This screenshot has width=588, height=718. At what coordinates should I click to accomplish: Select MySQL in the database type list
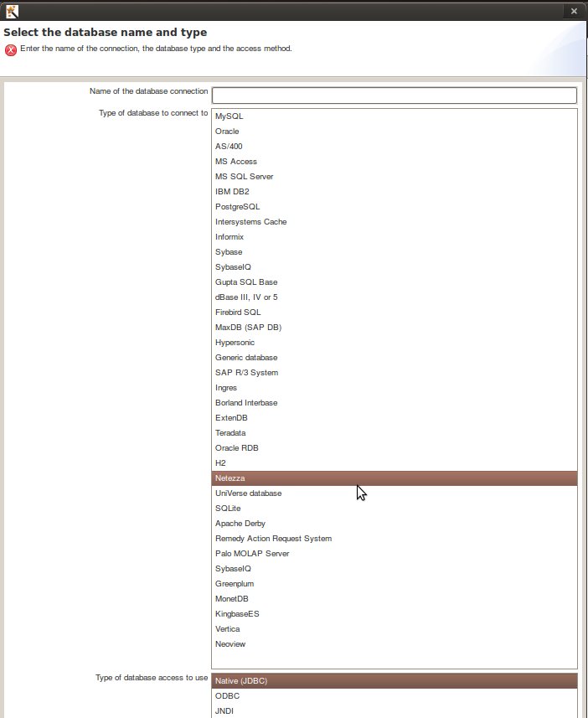(395, 116)
